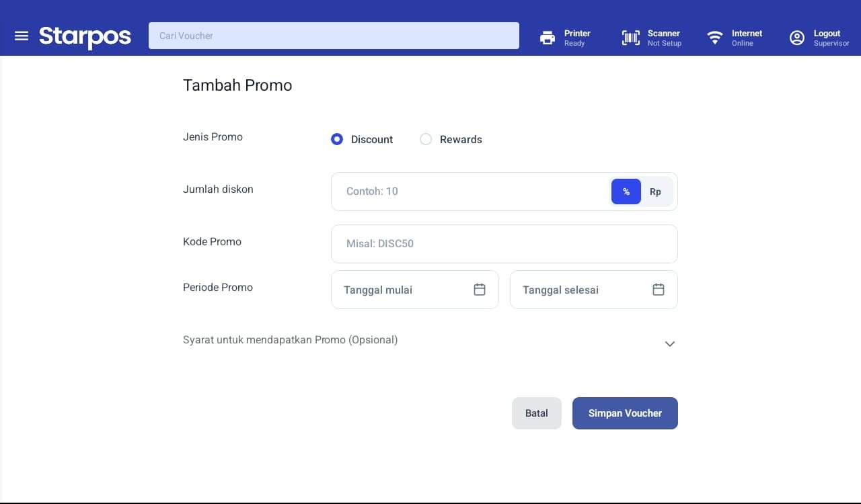Switch discount unit to percent
This screenshot has width=861, height=504.
626,192
